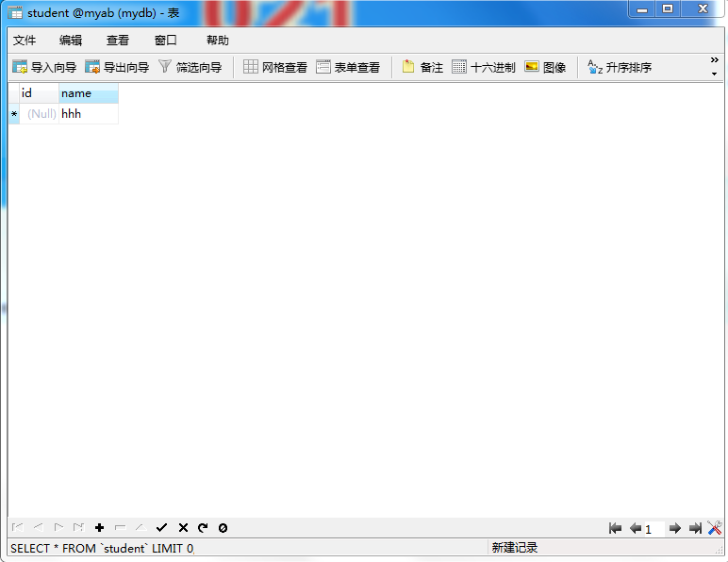Screen dimensions: 728x562
Task: Open the 导入向导 import wizard
Action: [x=44, y=67]
